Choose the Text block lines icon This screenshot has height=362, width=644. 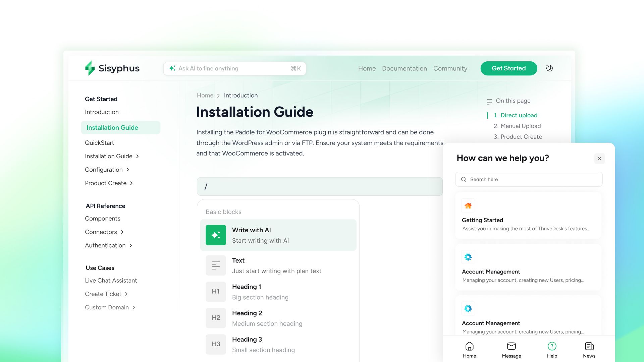(216, 265)
